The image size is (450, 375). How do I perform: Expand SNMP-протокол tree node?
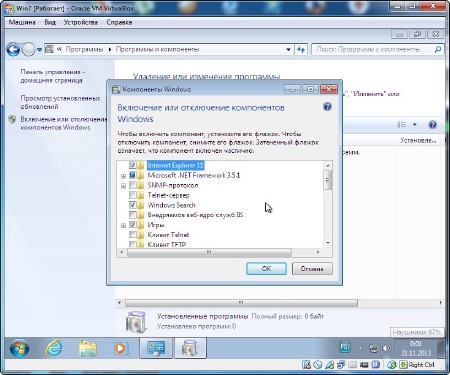[123, 186]
